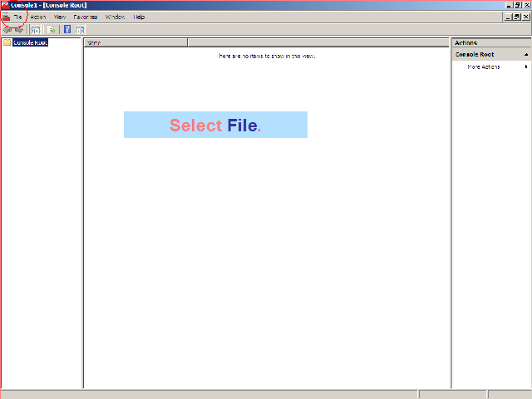Open the Window menu
This screenshot has height=399, width=532.
(x=115, y=17)
